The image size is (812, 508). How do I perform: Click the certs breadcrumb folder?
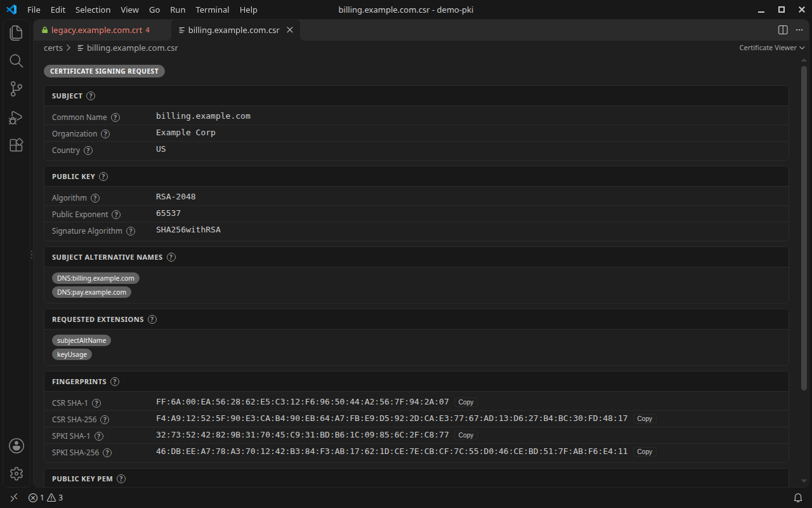[53, 48]
